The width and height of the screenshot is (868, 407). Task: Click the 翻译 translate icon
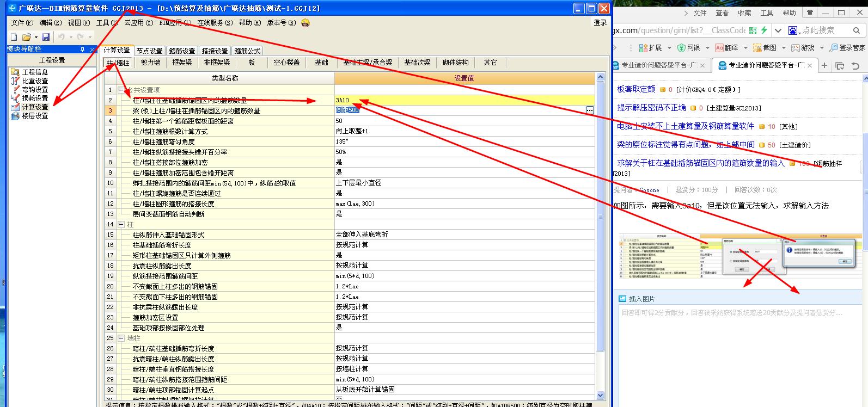[x=719, y=48]
